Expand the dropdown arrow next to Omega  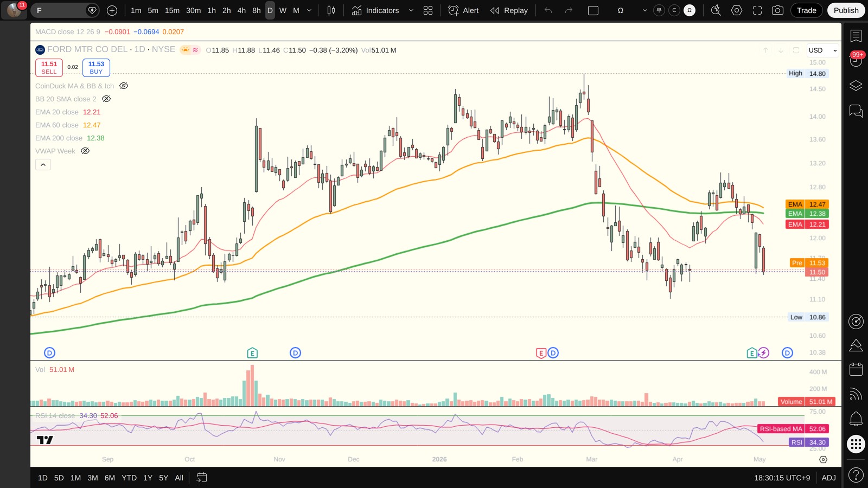tap(644, 10)
